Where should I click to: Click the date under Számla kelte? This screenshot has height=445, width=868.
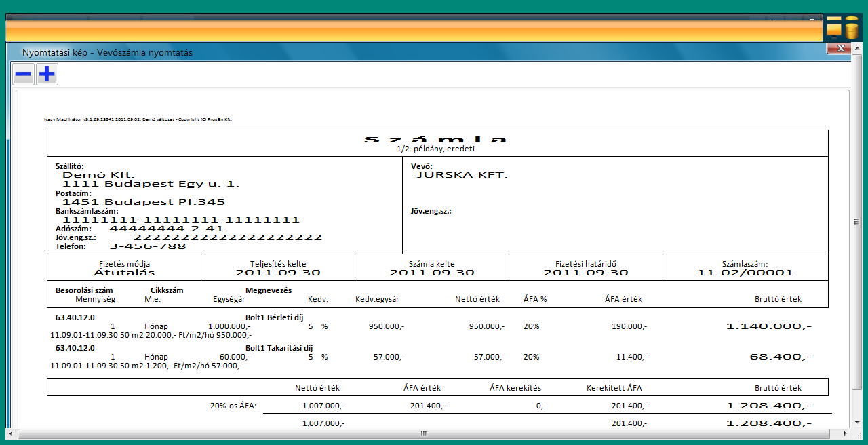[x=432, y=273]
